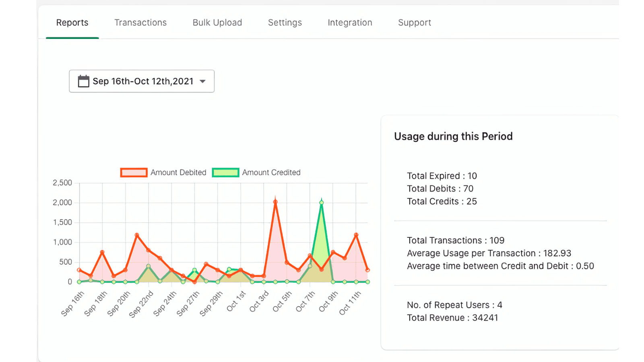644x362 pixels.
Task: Open the Bulk Upload page
Action: tap(217, 23)
